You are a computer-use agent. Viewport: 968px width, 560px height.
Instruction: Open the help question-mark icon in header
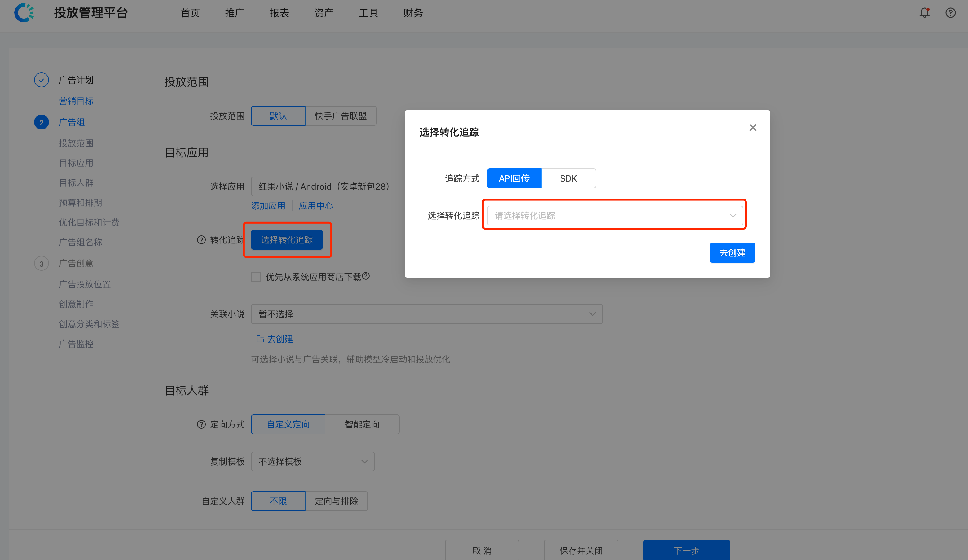point(950,13)
